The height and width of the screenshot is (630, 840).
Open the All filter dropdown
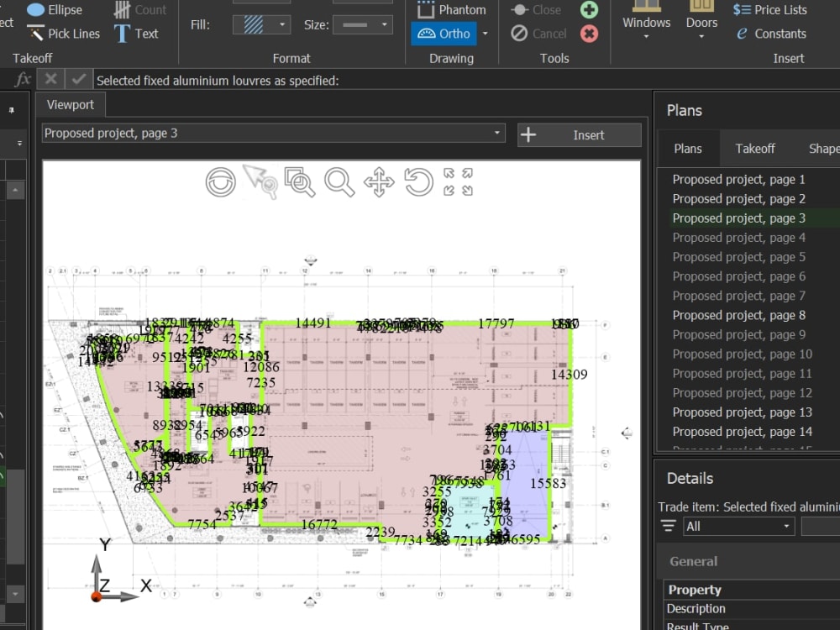point(738,526)
